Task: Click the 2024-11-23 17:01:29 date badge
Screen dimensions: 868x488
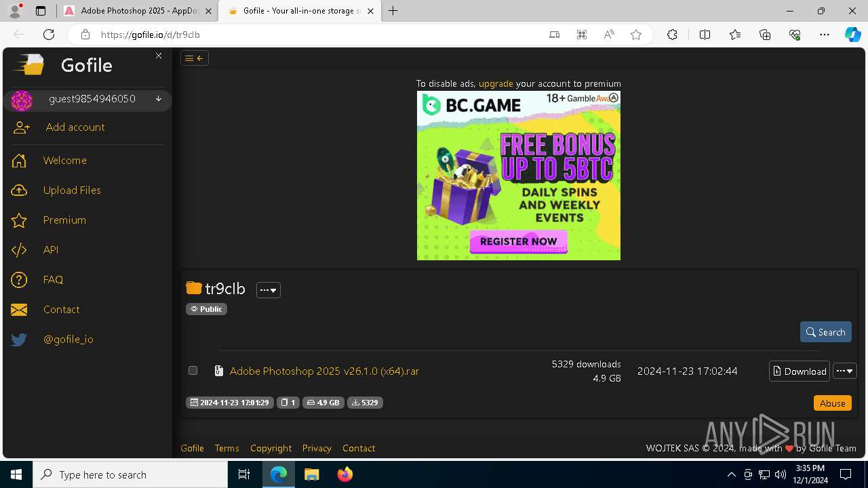Action: tap(230, 403)
